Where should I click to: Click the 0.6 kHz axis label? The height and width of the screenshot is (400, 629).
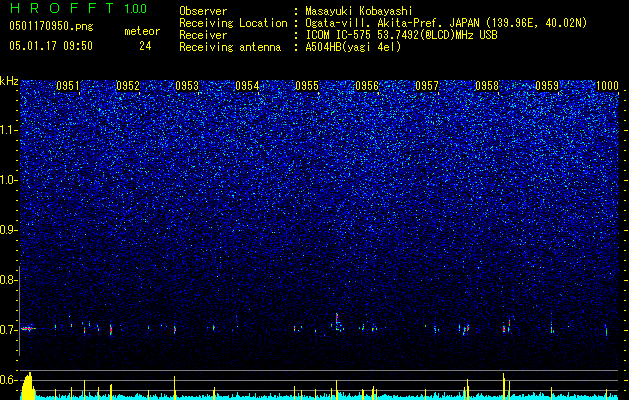(x=8, y=380)
